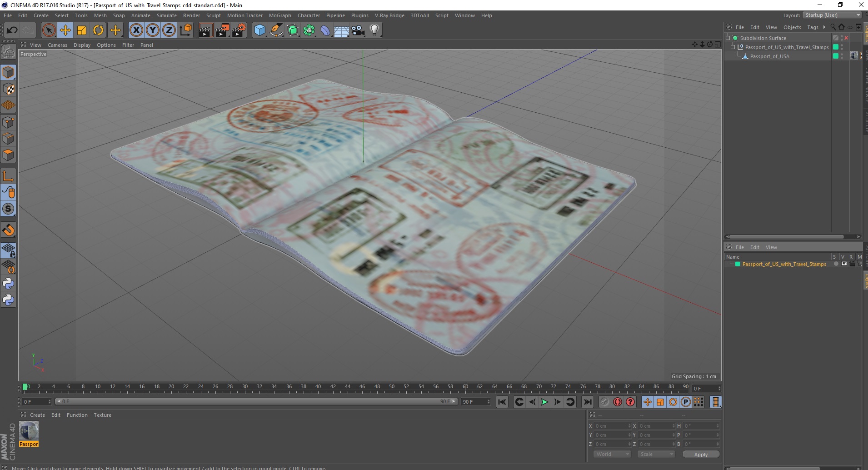This screenshot has height=470, width=868.
Task: Switch to Texture mode
Action: click(8, 89)
